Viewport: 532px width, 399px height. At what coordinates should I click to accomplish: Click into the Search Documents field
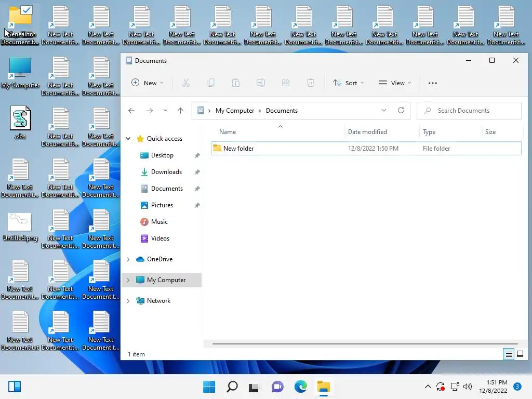[x=469, y=111]
